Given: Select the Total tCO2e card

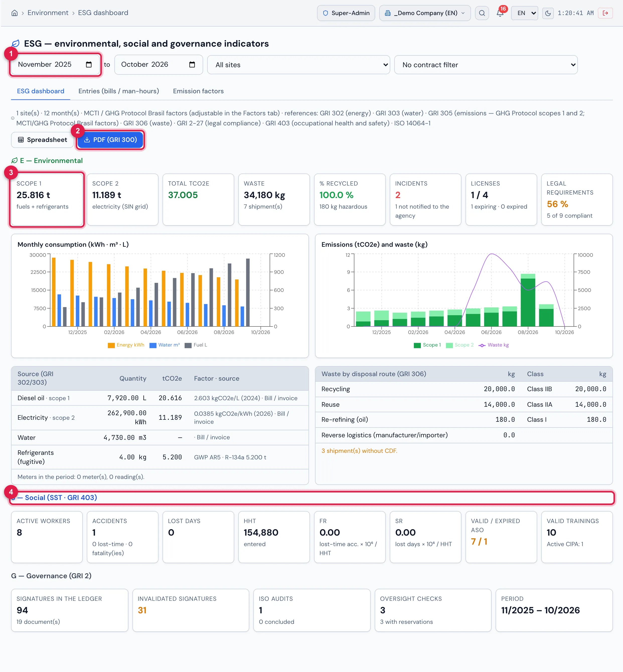Looking at the screenshot, I should point(198,200).
